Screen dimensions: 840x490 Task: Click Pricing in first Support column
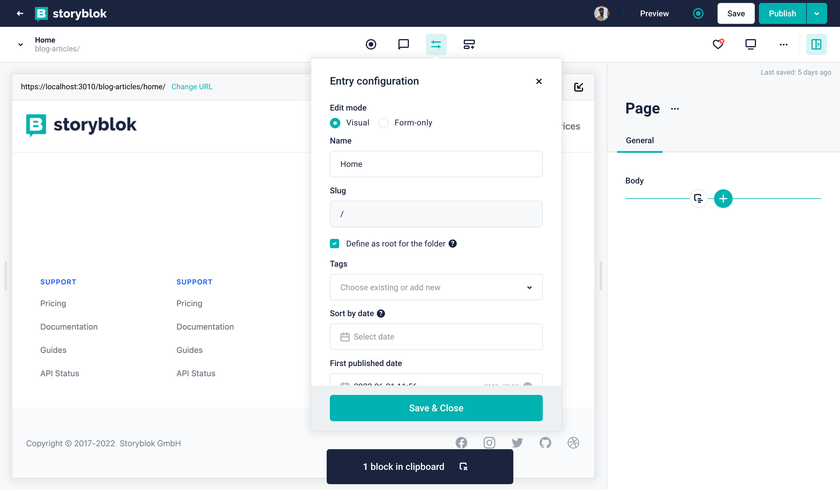tap(53, 303)
